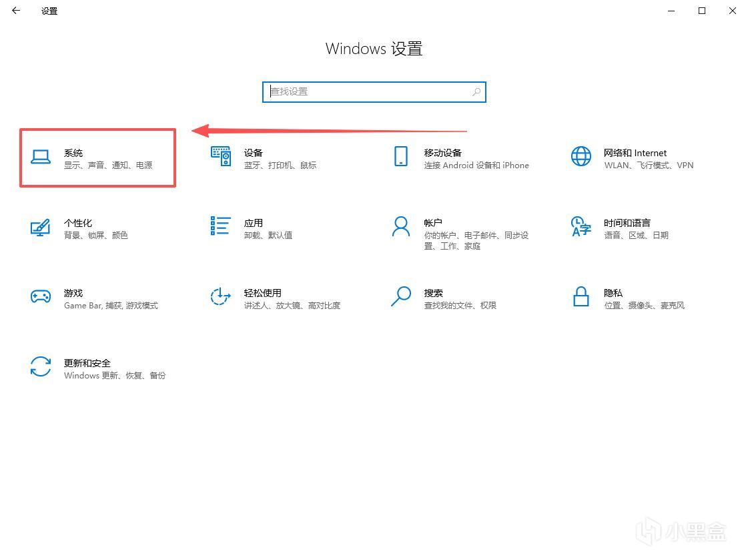This screenshot has width=748, height=560.
Task: Click the text 卸载、默认值
Action: tap(268, 235)
